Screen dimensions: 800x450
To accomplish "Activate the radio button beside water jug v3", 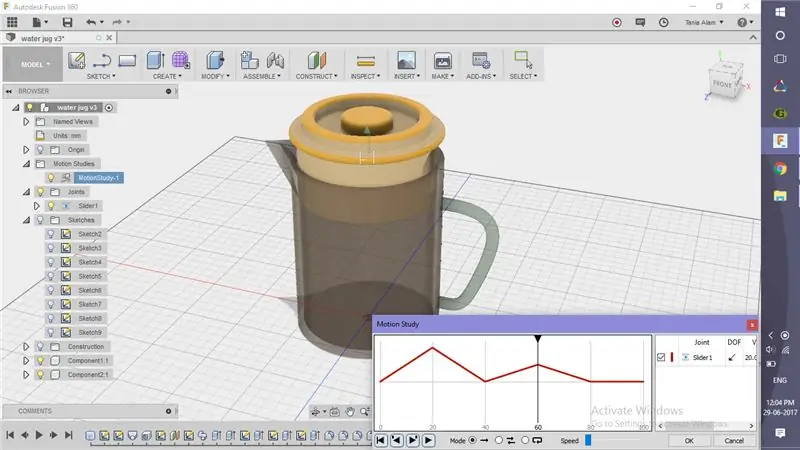I will [x=109, y=108].
